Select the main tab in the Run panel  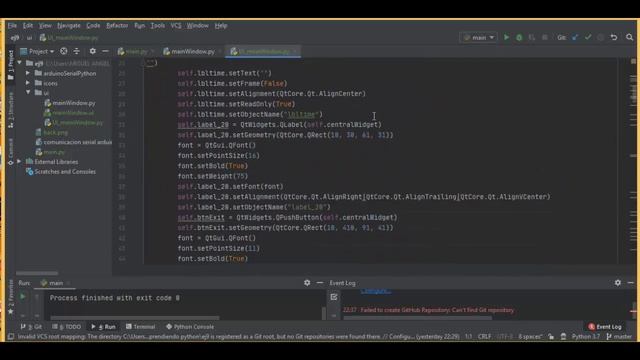point(56,283)
